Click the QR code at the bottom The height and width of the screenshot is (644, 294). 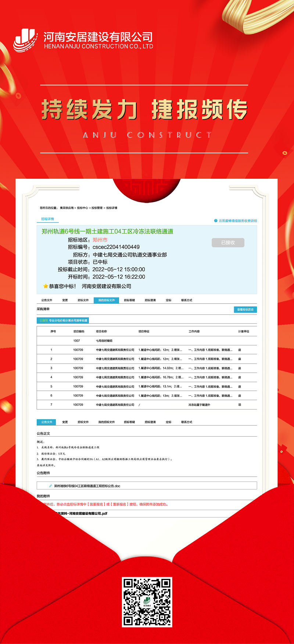point(147,602)
